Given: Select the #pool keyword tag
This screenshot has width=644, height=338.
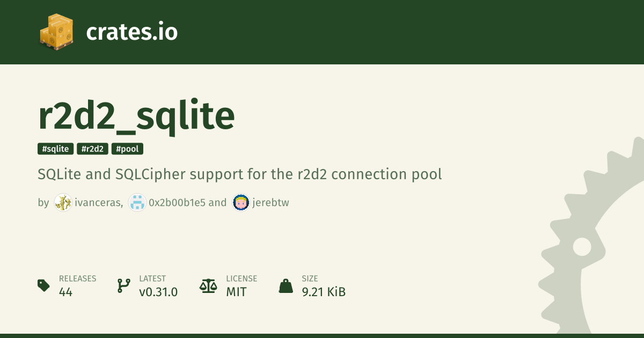Looking at the screenshot, I should pyautogui.click(x=127, y=149).
